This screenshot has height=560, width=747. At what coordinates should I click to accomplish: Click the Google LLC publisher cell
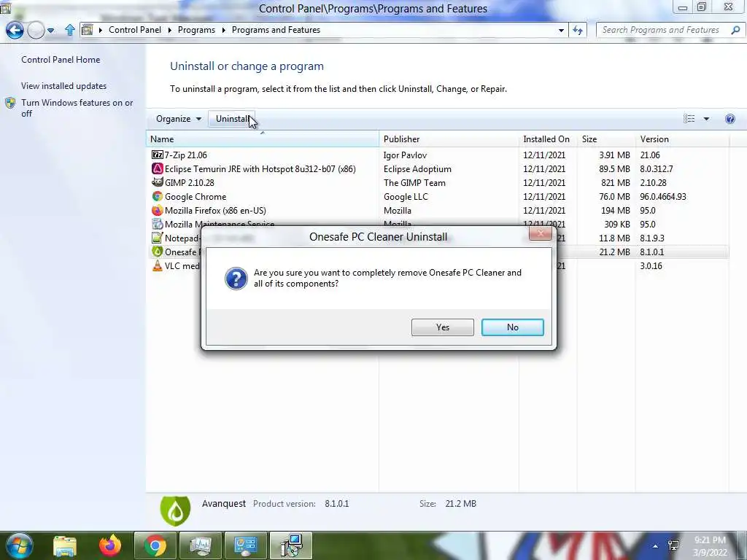coord(406,197)
